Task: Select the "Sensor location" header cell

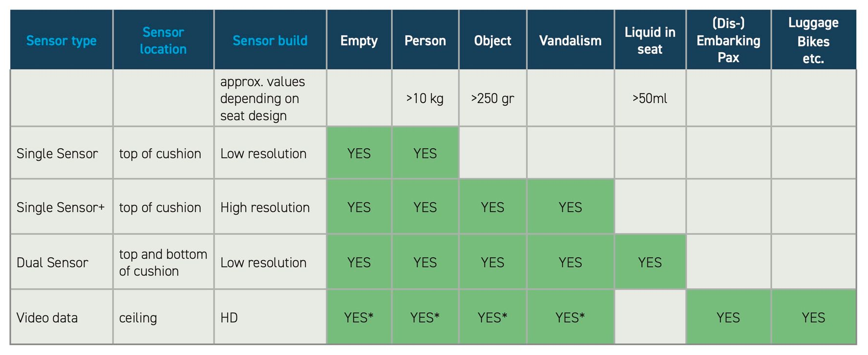Action: point(163,41)
